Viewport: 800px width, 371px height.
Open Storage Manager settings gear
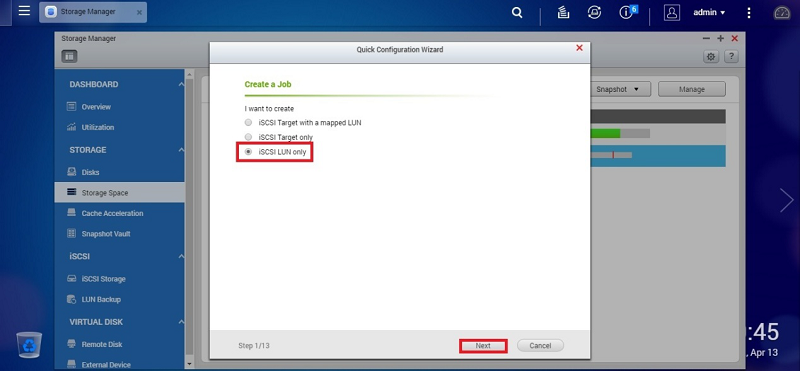(711, 57)
